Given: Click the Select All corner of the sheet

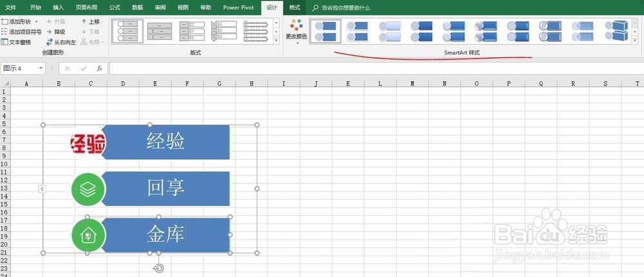Looking at the screenshot, I should tap(5, 84).
